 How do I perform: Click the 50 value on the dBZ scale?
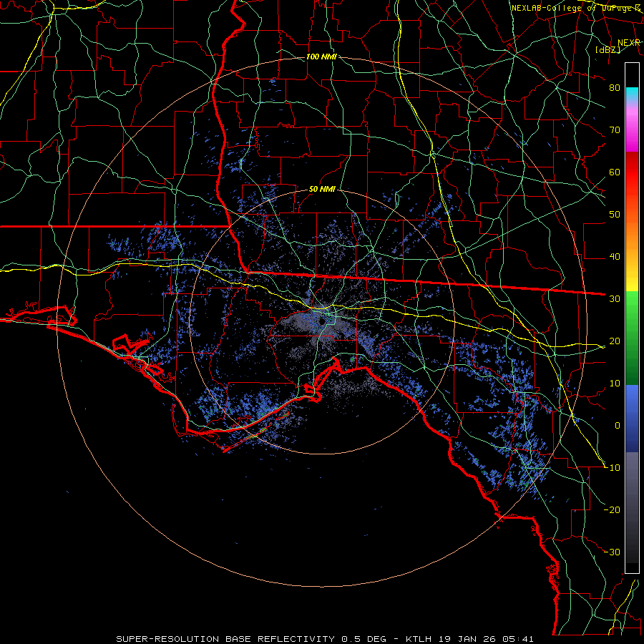[615, 215]
